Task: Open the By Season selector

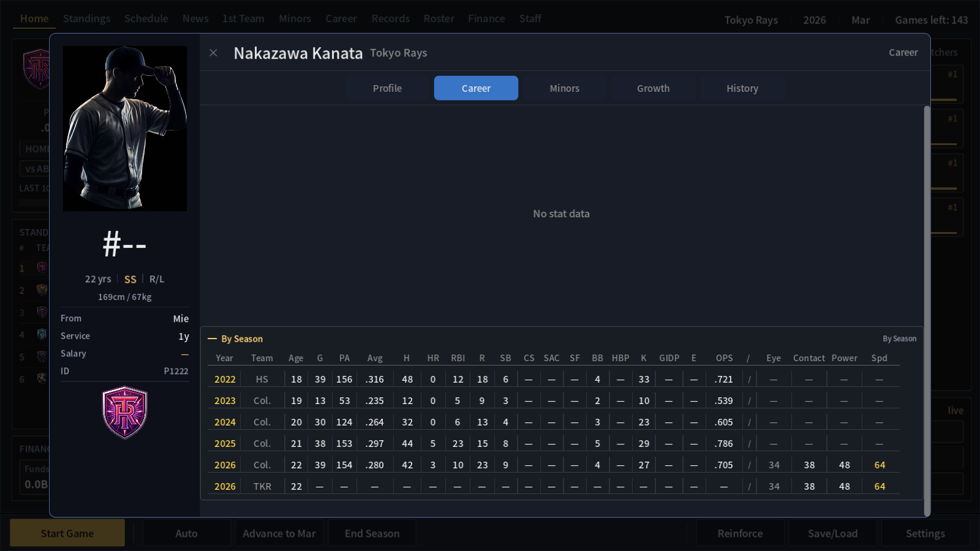Action: point(899,339)
